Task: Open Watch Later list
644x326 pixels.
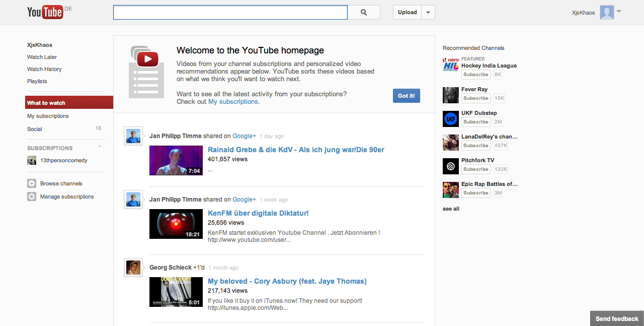Action: (x=42, y=57)
